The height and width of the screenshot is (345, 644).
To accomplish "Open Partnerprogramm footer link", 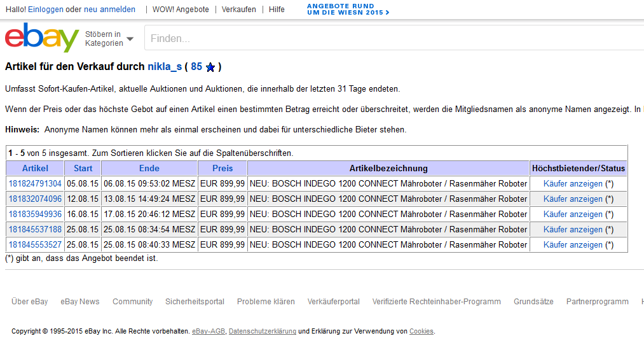I will coord(597,302).
